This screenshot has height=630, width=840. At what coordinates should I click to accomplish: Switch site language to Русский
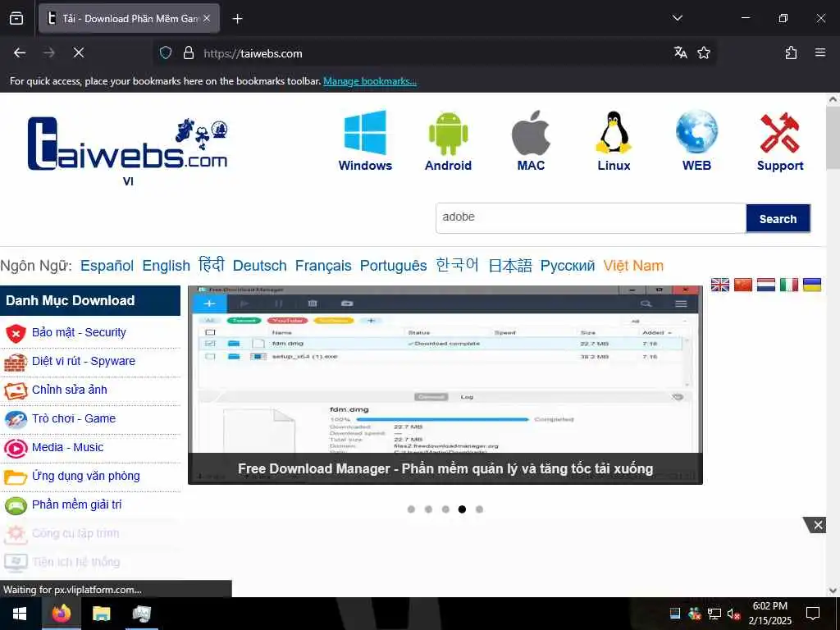(568, 266)
